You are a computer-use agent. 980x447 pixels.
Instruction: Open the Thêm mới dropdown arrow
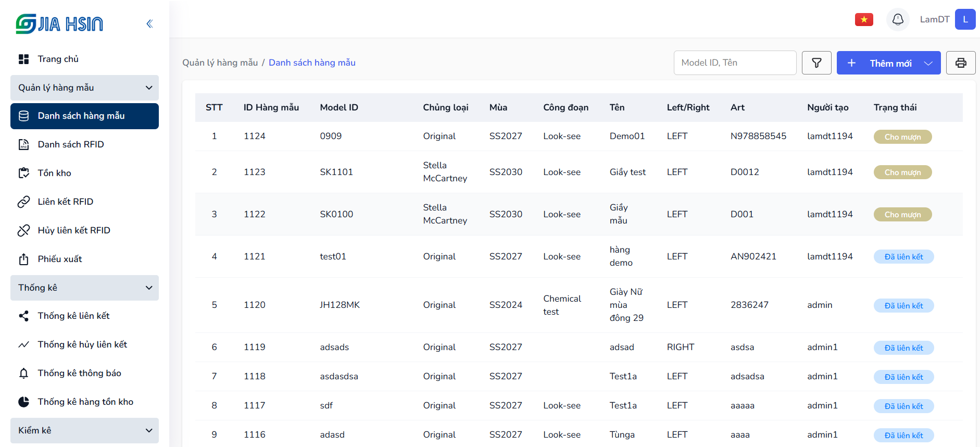click(928, 63)
